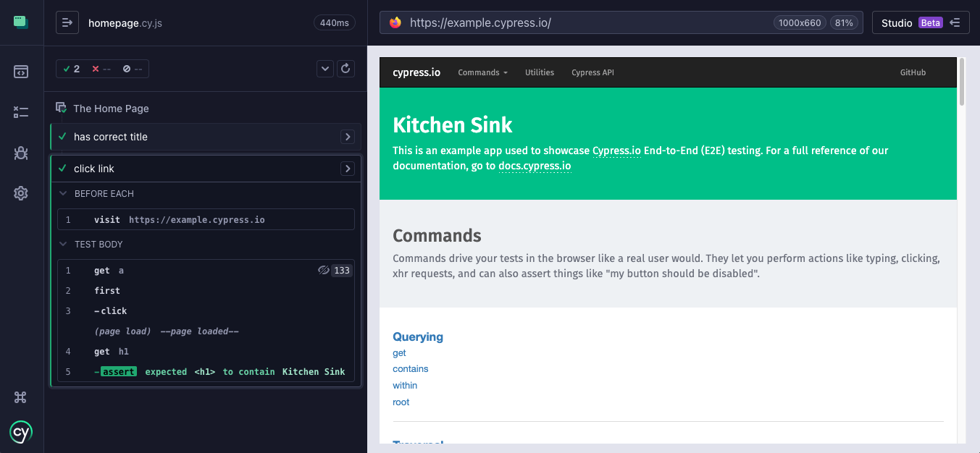Open the Commands menu in the app
Viewport: 980px width, 453px height.
(x=482, y=72)
